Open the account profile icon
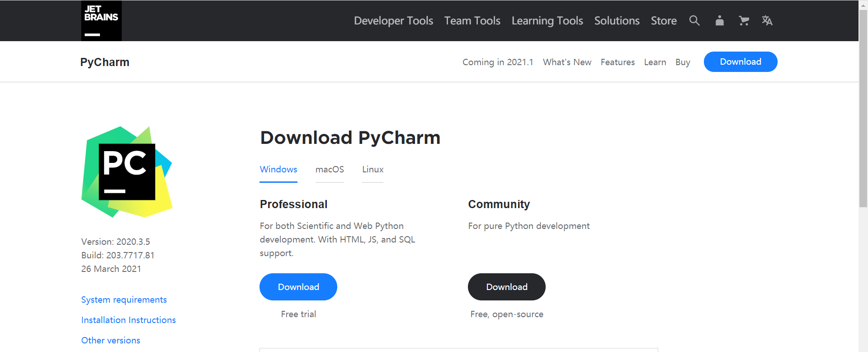The width and height of the screenshot is (868, 352). 719,20
